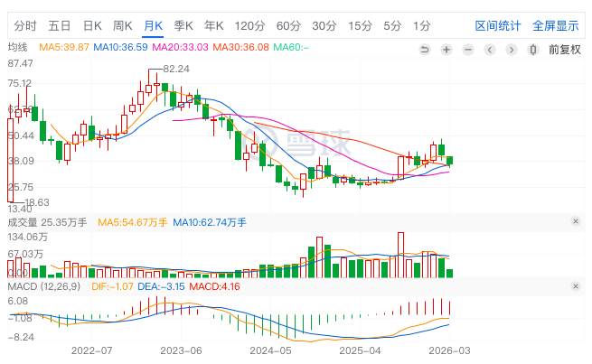Close the MACD indicator panel
The width and height of the screenshot is (592, 364).
575,286
